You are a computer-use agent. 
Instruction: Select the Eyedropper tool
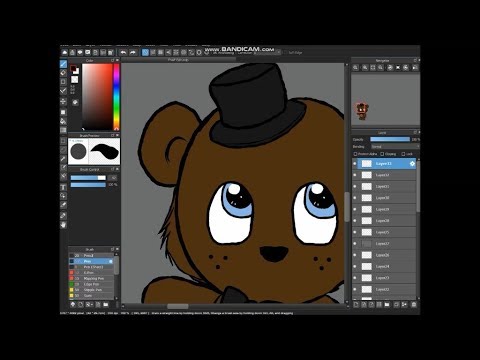(63, 205)
